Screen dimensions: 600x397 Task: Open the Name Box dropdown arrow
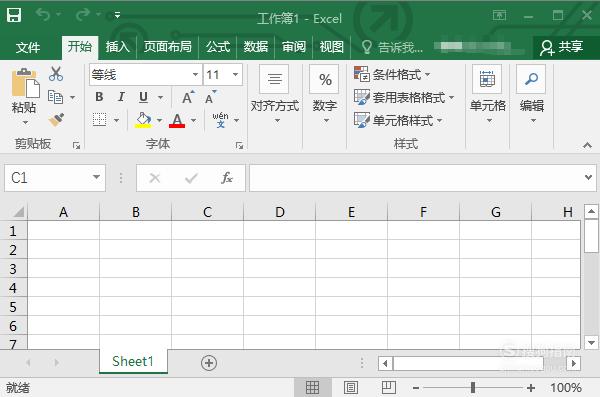(x=96, y=177)
